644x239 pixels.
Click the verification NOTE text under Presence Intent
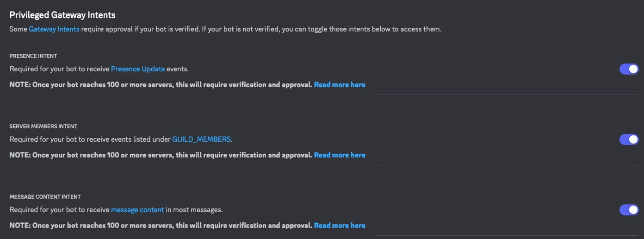pyautogui.click(x=161, y=85)
